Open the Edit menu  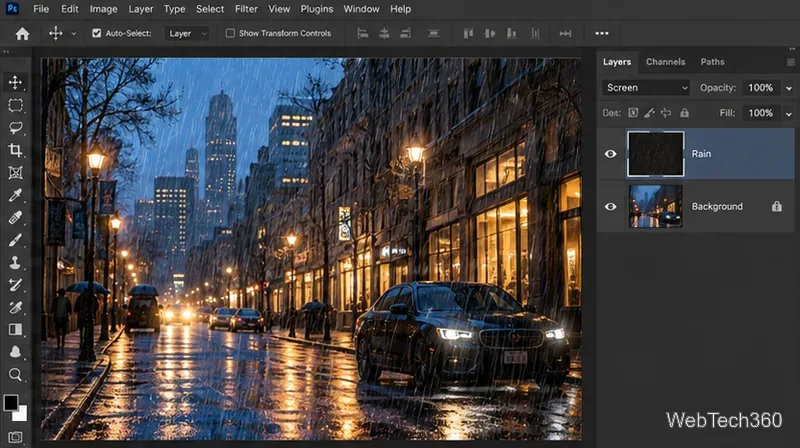[x=69, y=9]
